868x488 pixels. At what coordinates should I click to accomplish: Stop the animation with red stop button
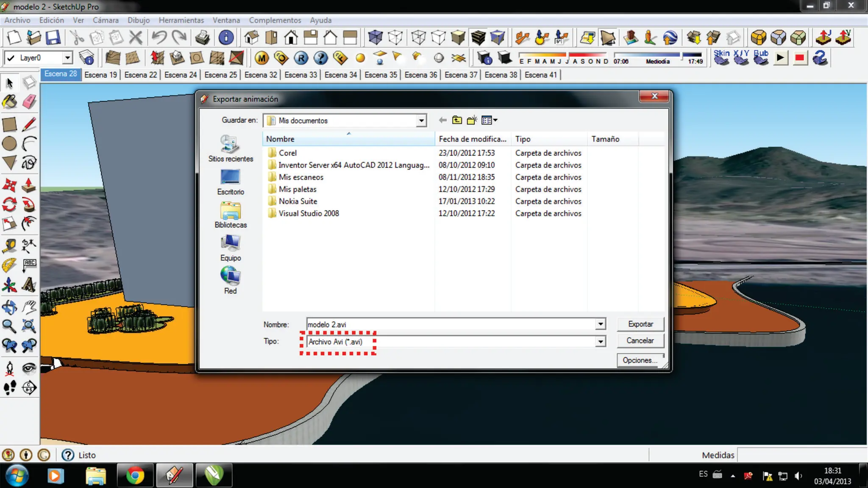[x=800, y=58]
